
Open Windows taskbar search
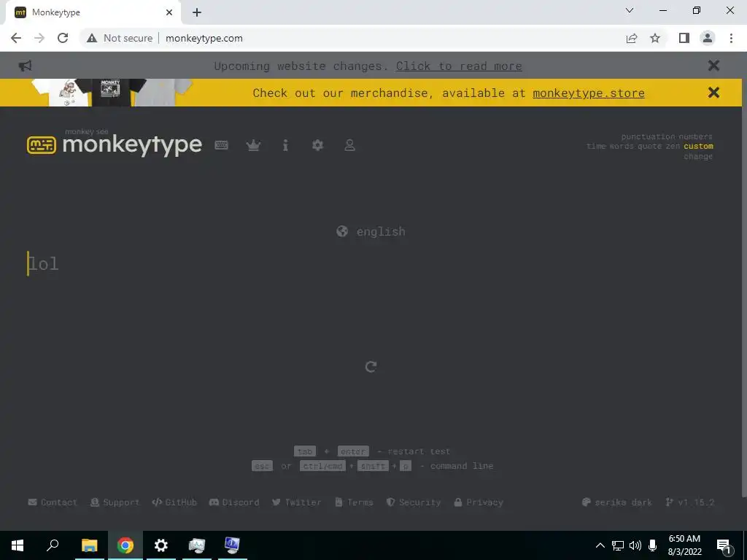(53, 545)
